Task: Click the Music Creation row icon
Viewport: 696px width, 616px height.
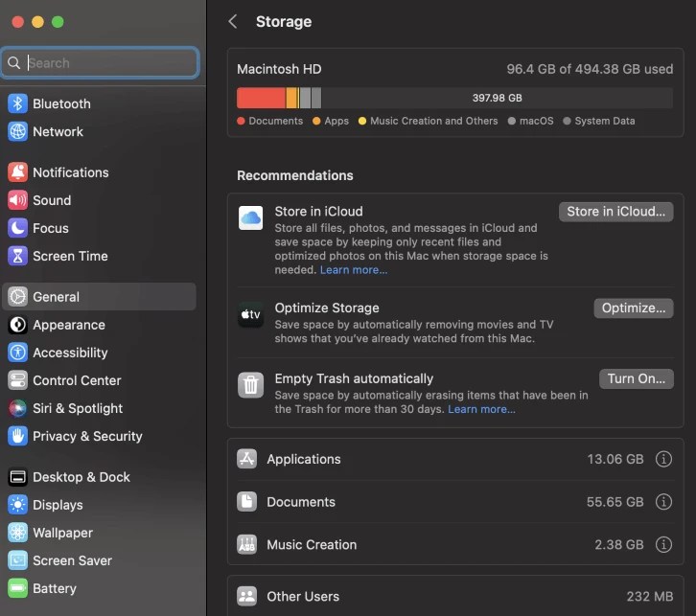Action: point(246,544)
